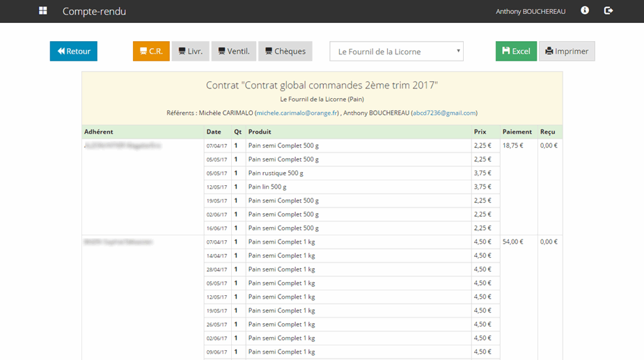
Task: Click the info circle icon
Action: [585, 11]
